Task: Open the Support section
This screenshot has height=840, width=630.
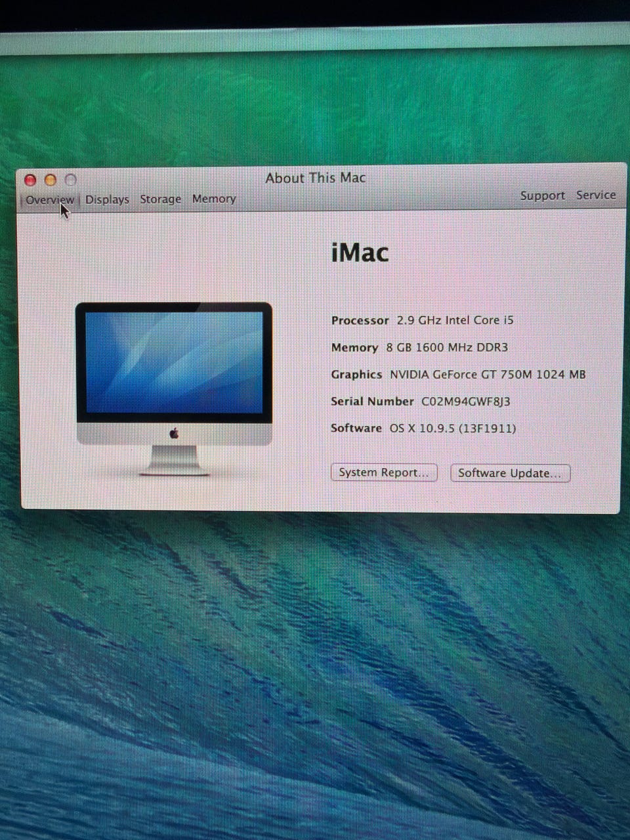Action: 542,196
